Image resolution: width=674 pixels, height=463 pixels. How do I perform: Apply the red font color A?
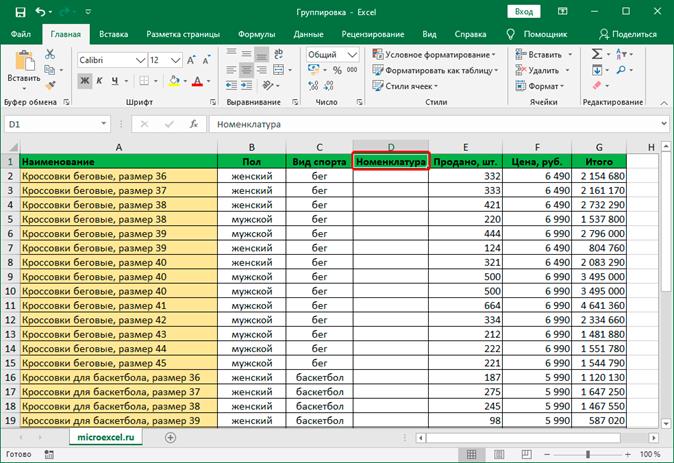pos(197,81)
